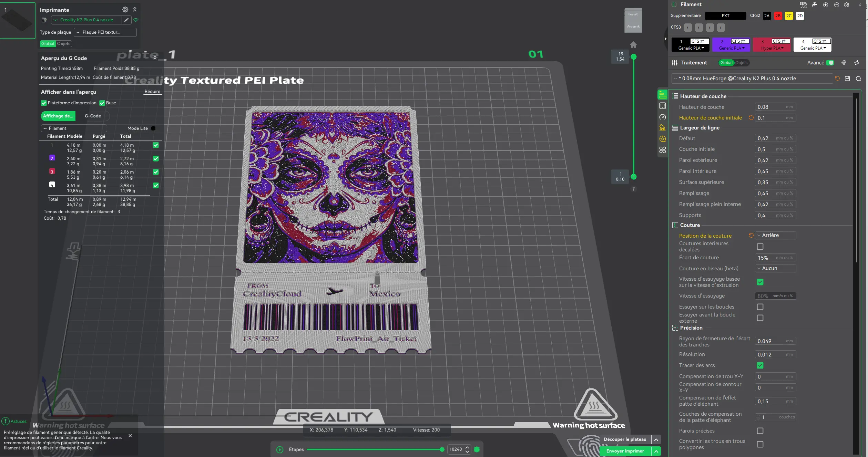Click the printer device icon beside preset
The image size is (868, 457).
pyautogui.click(x=44, y=20)
